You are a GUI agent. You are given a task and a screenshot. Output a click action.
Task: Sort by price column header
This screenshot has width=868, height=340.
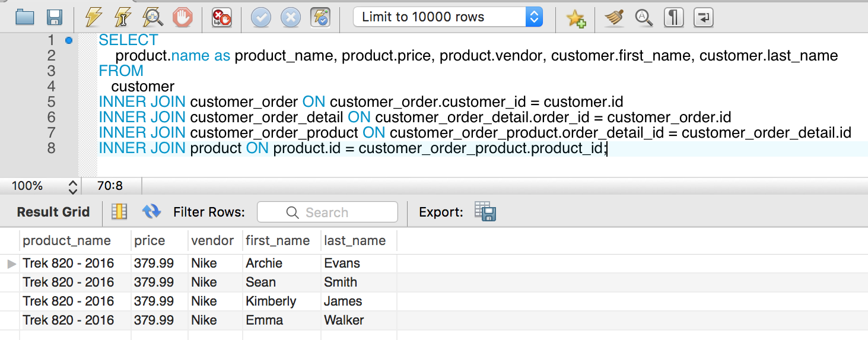point(160,240)
